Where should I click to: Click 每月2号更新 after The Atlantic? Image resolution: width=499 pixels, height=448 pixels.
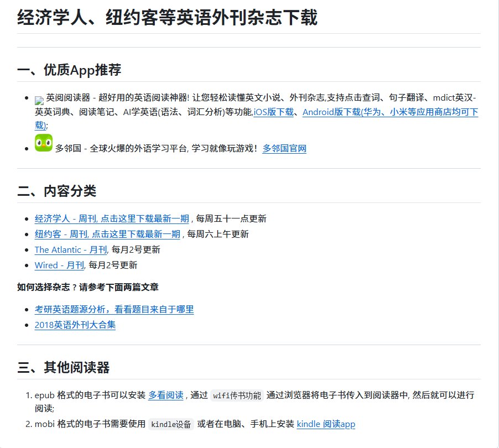[136, 250]
